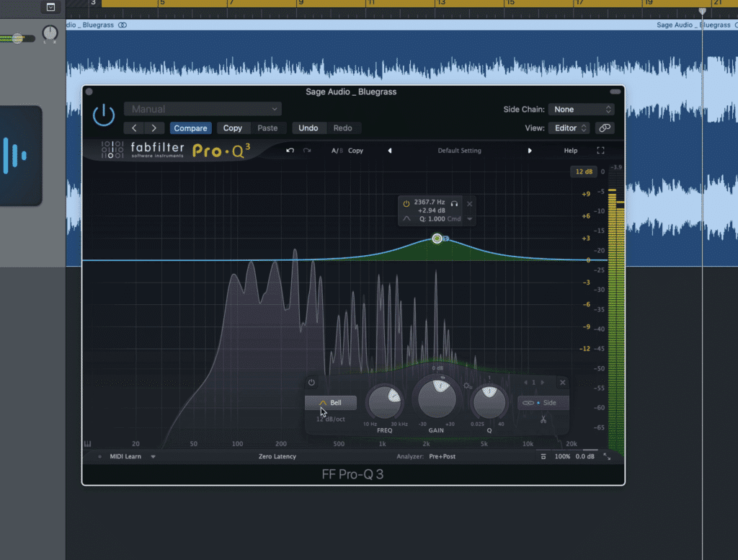The height and width of the screenshot is (560, 738).
Task: Open the View Editor dropdown
Action: (x=569, y=128)
